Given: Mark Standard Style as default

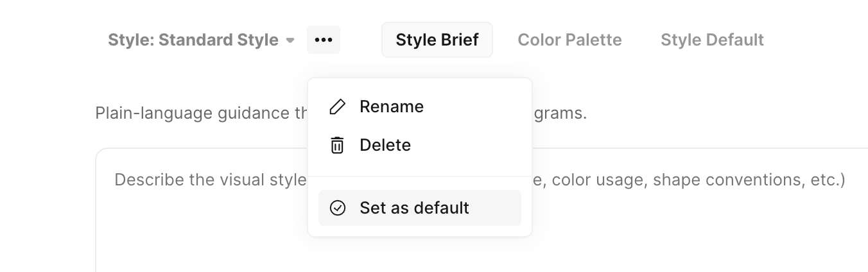Looking at the screenshot, I should [420, 208].
